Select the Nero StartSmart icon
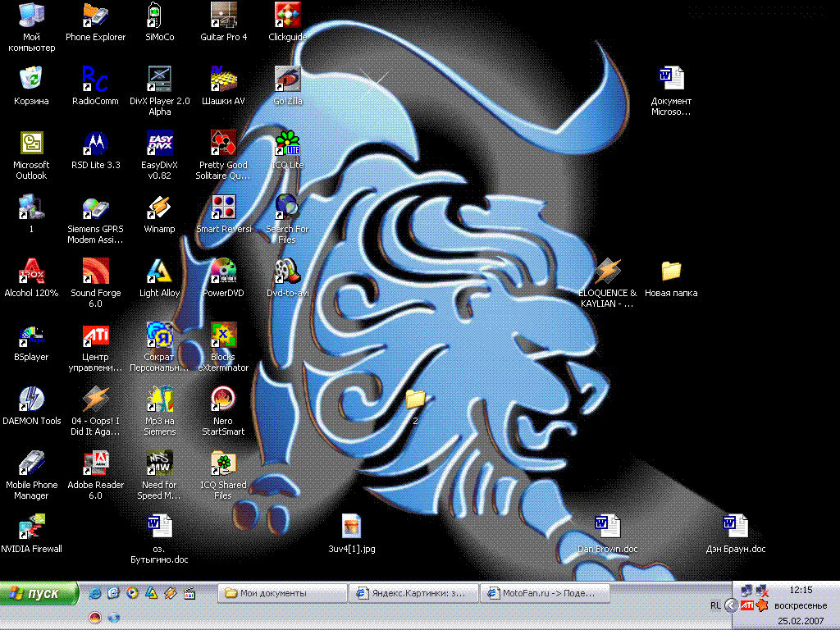840x630 pixels. pos(223,399)
